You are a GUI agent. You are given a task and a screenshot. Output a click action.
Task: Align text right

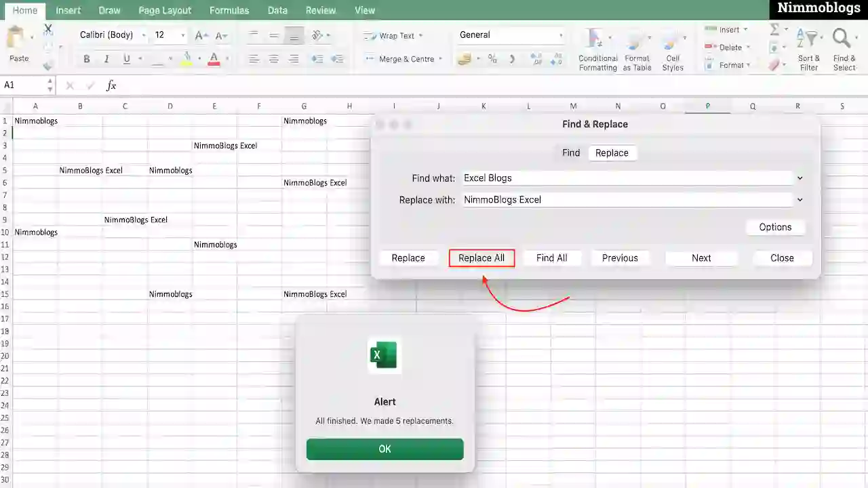coord(294,59)
